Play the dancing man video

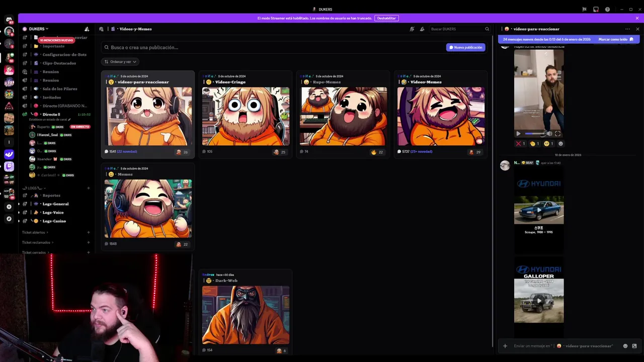pos(518,134)
